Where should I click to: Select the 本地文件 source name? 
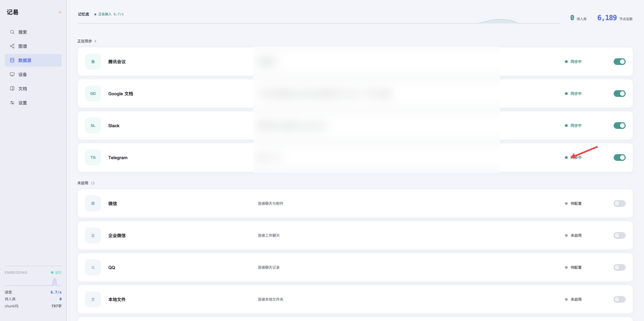(117, 299)
